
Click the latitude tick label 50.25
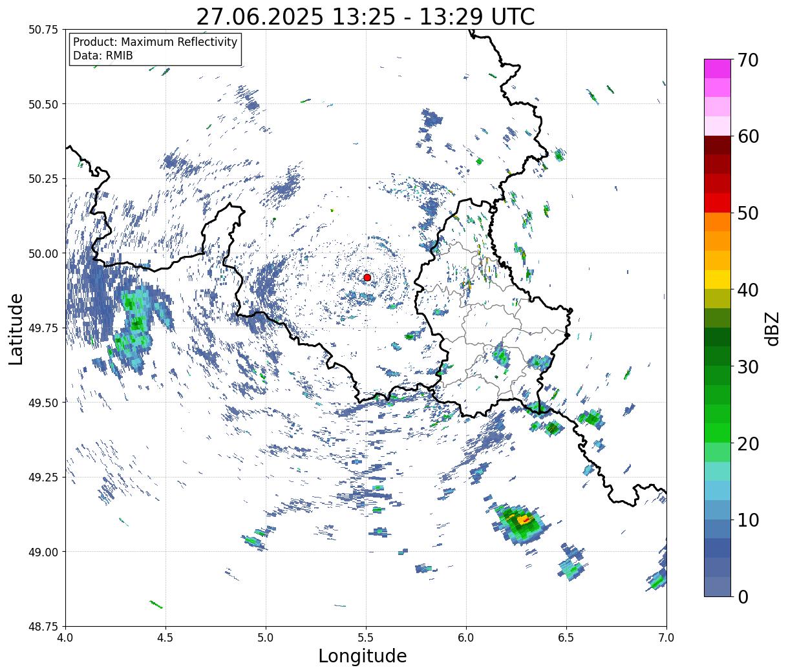coord(43,179)
